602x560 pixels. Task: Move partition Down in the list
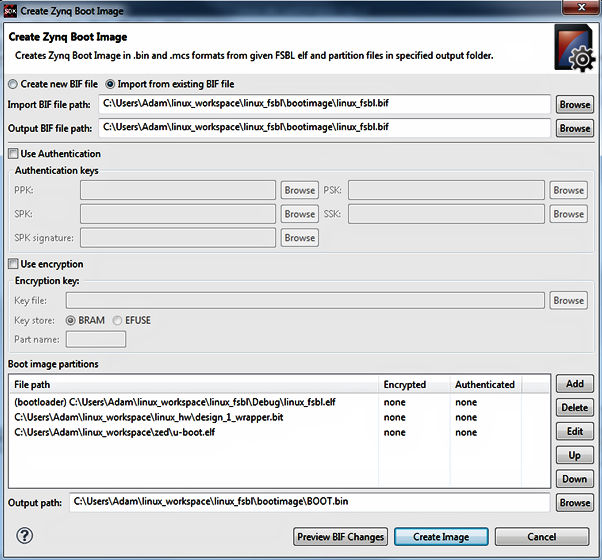click(x=575, y=479)
